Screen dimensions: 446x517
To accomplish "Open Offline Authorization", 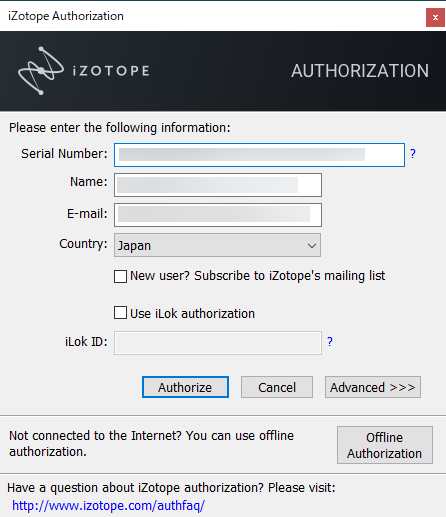I will click(x=385, y=445).
